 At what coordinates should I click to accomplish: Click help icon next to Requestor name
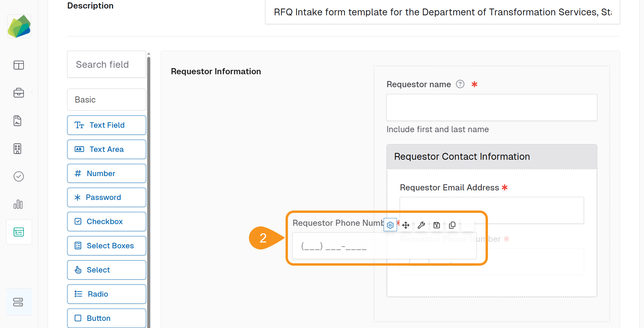(x=460, y=84)
